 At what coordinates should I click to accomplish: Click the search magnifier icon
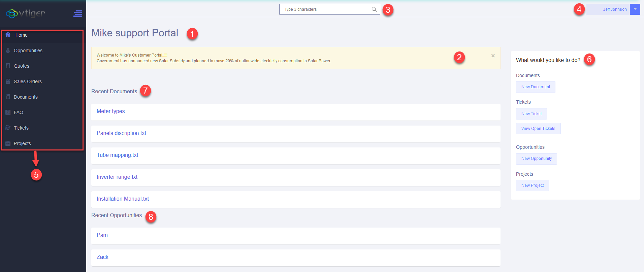point(374,9)
